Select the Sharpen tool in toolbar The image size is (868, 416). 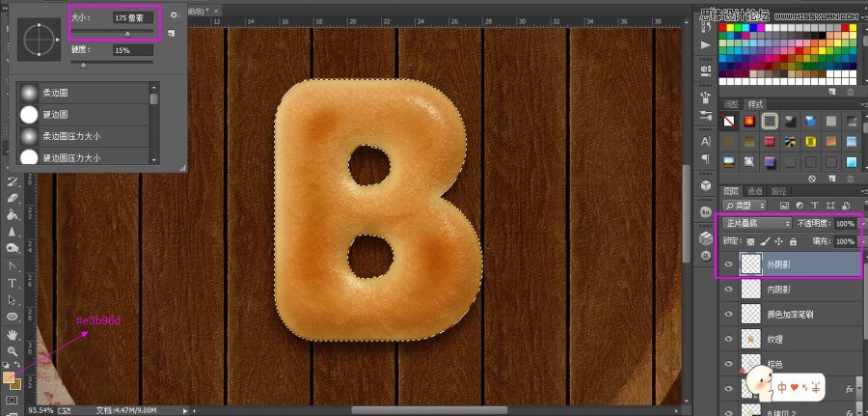click(x=13, y=232)
